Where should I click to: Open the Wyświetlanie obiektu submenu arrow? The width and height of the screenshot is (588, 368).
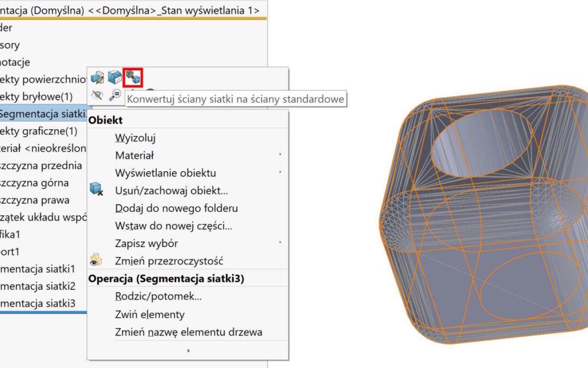280,173
